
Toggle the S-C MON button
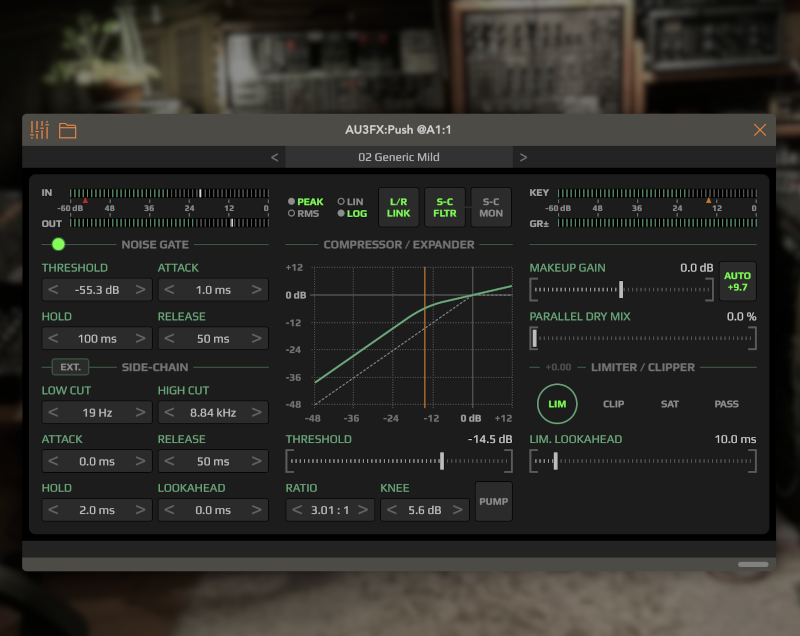pyautogui.click(x=491, y=207)
